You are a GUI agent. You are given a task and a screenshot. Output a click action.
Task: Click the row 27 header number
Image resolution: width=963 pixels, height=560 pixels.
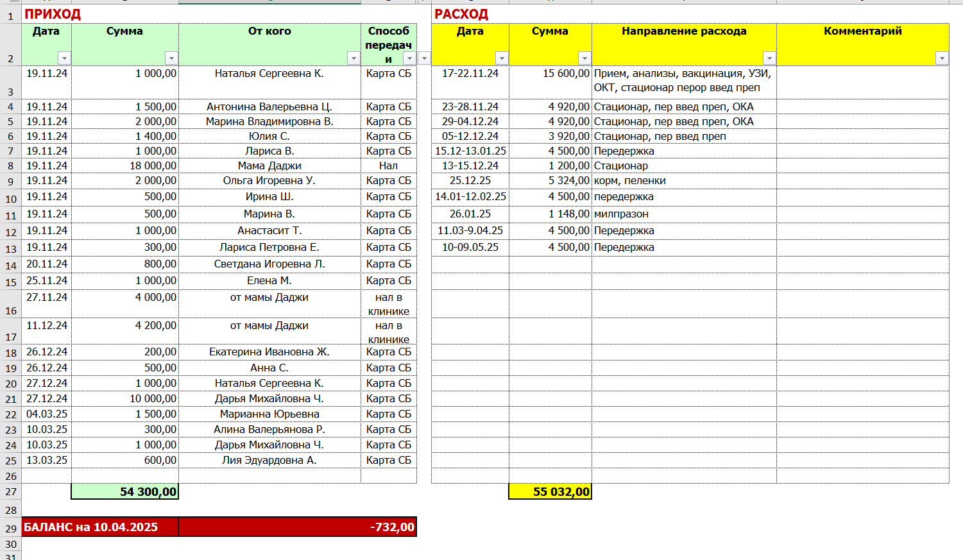[11, 492]
